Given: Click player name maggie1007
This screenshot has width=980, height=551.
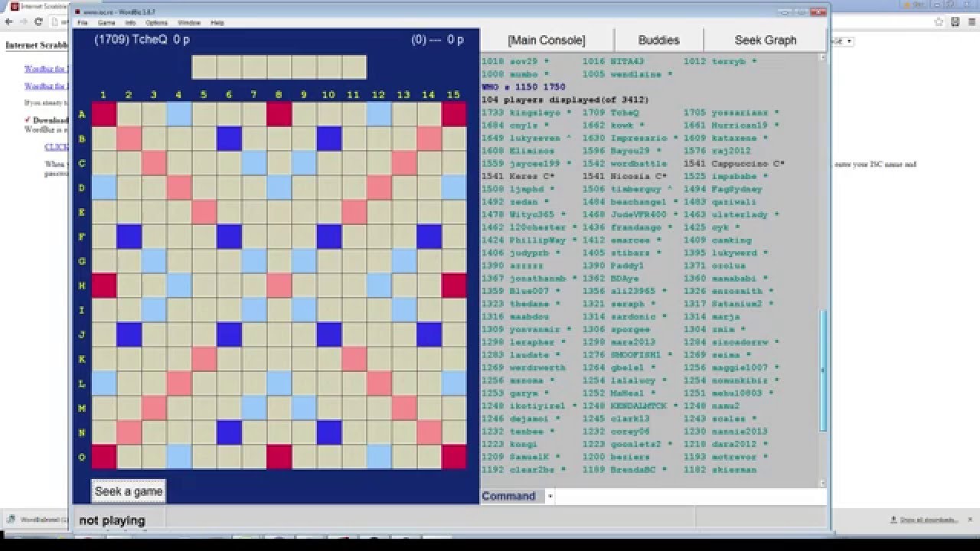Looking at the screenshot, I should 741,367.
